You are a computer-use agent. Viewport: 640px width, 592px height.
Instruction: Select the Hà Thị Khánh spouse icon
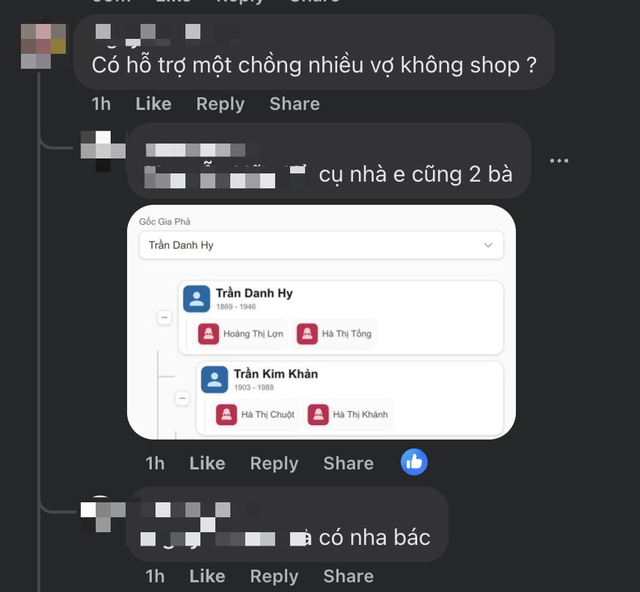[x=318, y=414]
